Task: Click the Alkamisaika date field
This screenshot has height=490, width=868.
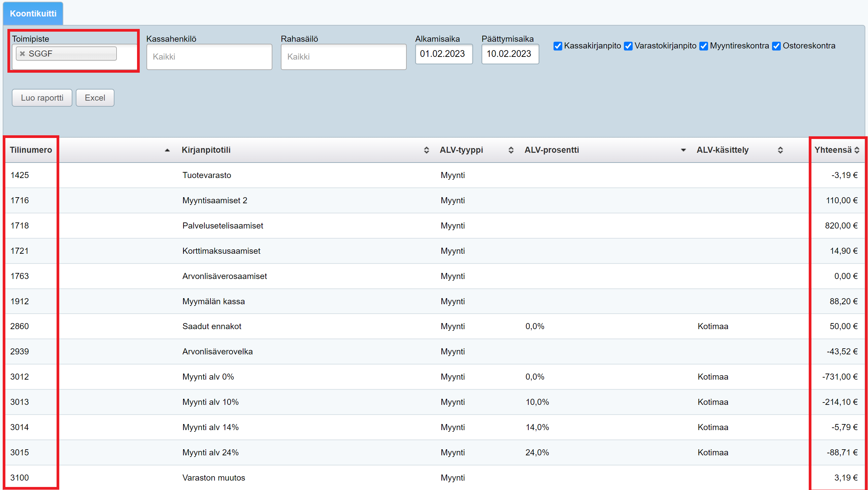Action: 443,54
